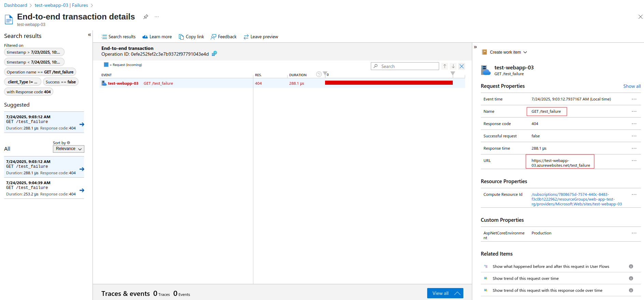Go to previous search match arrow
The width and height of the screenshot is (644, 300).
click(445, 66)
